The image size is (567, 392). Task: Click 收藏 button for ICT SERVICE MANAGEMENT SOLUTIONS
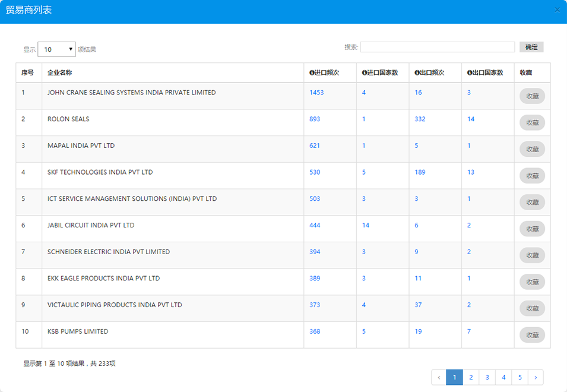coord(533,202)
